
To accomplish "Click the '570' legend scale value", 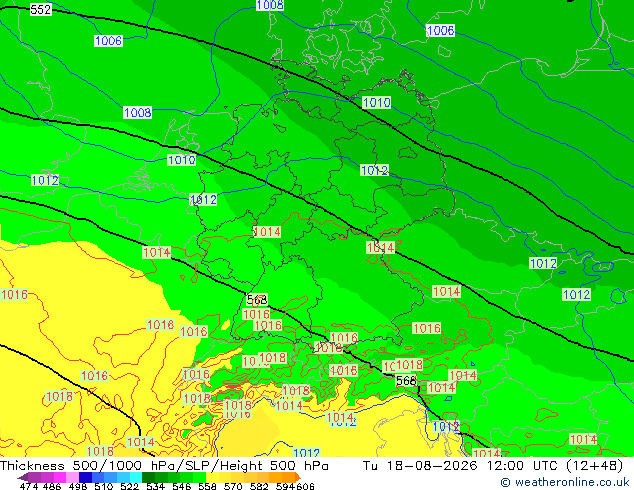I will (x=233, y=486).
